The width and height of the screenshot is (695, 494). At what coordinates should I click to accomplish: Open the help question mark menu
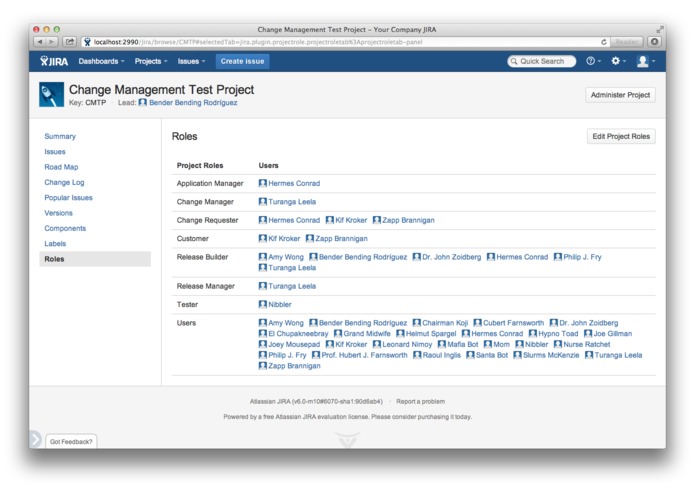593,61
